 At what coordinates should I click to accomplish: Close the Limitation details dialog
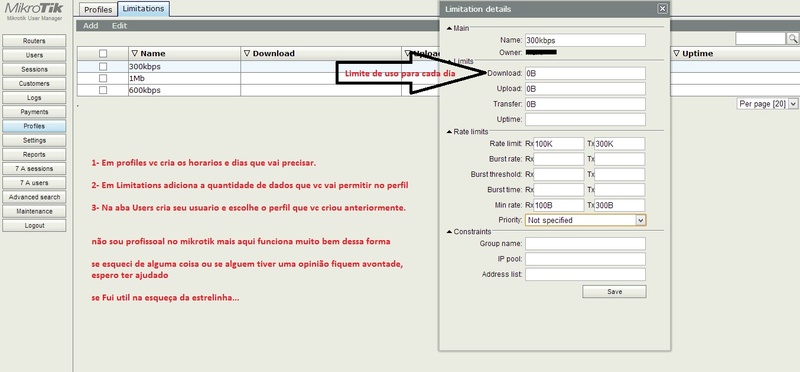662,9
